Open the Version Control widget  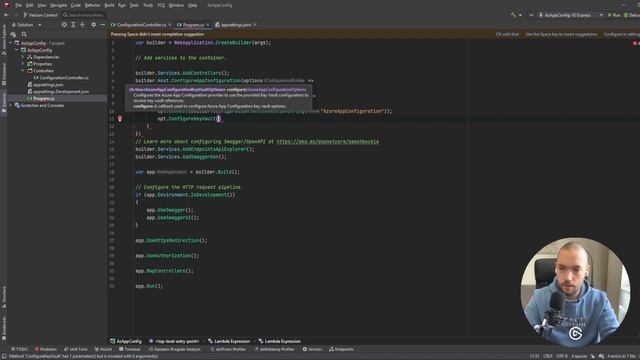40,15
